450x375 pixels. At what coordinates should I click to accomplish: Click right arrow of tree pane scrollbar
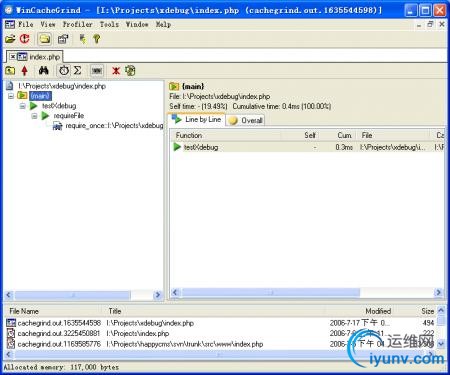click(x=158, y=295)
